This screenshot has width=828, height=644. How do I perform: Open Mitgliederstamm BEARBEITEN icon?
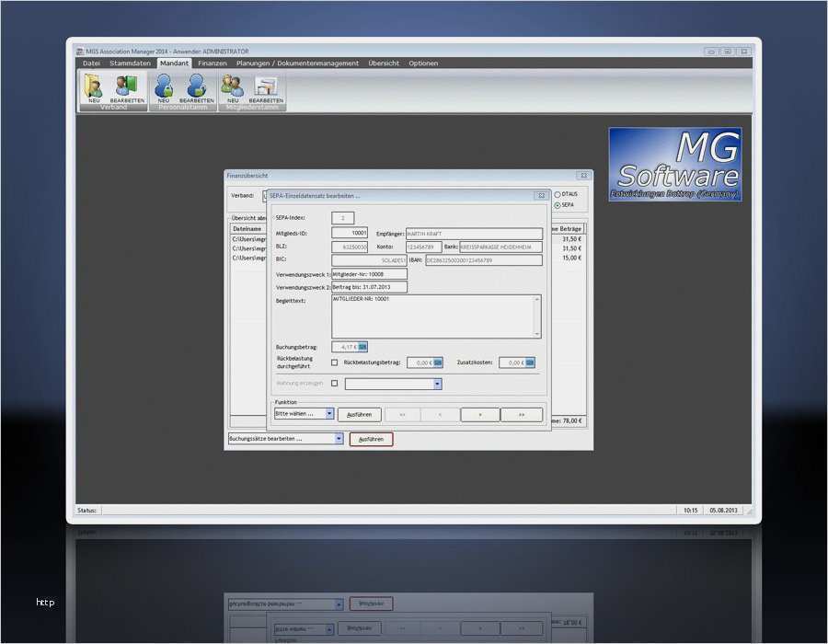pos(266,86)
